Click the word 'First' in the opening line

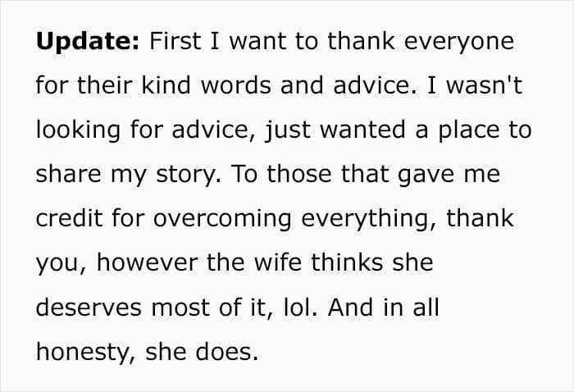(175, 40)
